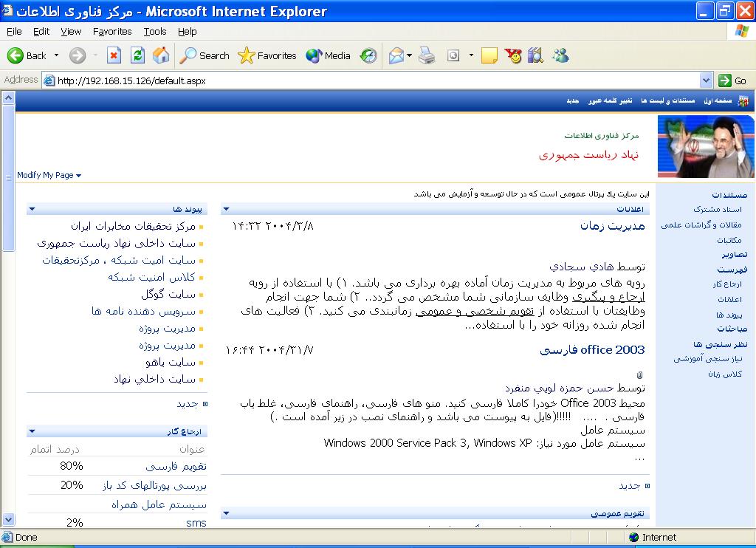Click the Refresh page icon
Image resolution: width=756 pixels, height=548 pixels.
point(137,55)
